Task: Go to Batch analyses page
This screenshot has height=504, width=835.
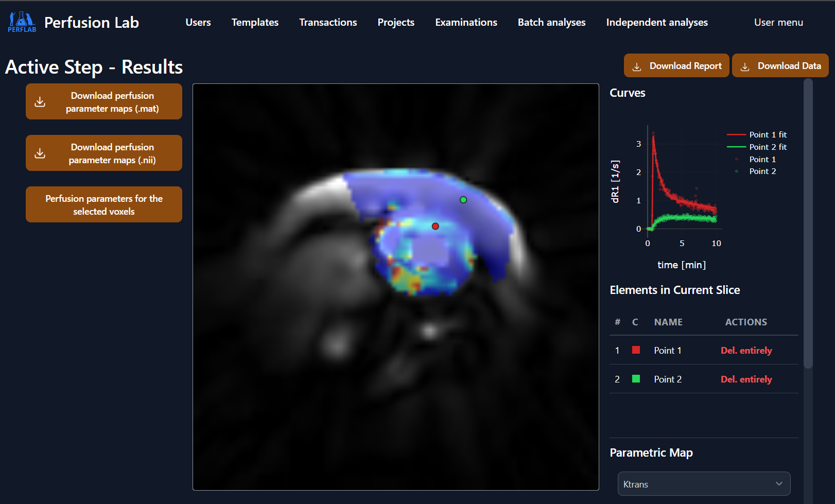Action: coord(551,23)
